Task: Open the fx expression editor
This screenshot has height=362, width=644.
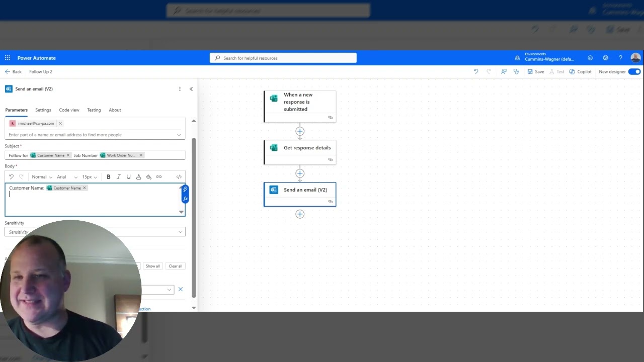Action: [185, 199]
